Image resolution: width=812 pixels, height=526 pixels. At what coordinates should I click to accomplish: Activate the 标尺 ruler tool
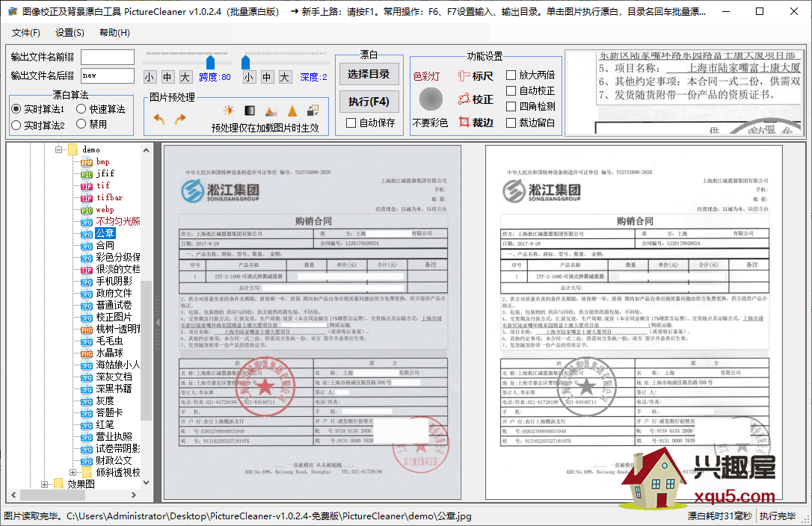click(476, 76)
